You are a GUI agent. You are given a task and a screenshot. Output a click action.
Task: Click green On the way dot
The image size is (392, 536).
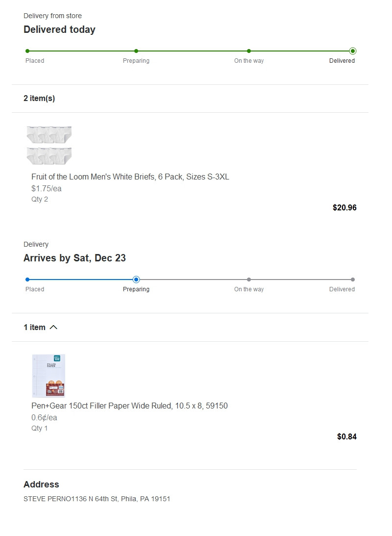point(249,51)
